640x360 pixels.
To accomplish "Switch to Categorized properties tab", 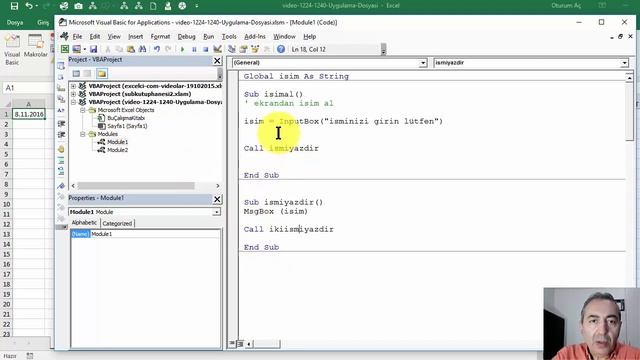I will (117, 223).
